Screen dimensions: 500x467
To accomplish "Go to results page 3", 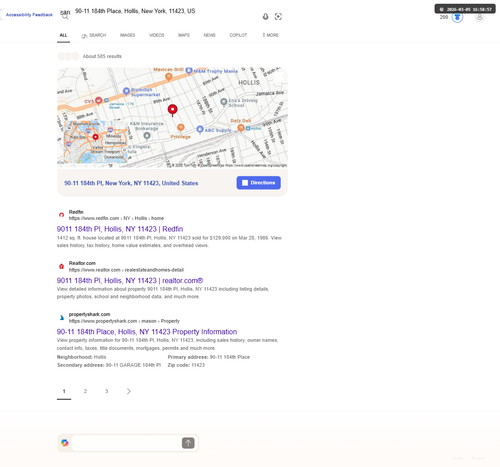I will tap(107, 391).
